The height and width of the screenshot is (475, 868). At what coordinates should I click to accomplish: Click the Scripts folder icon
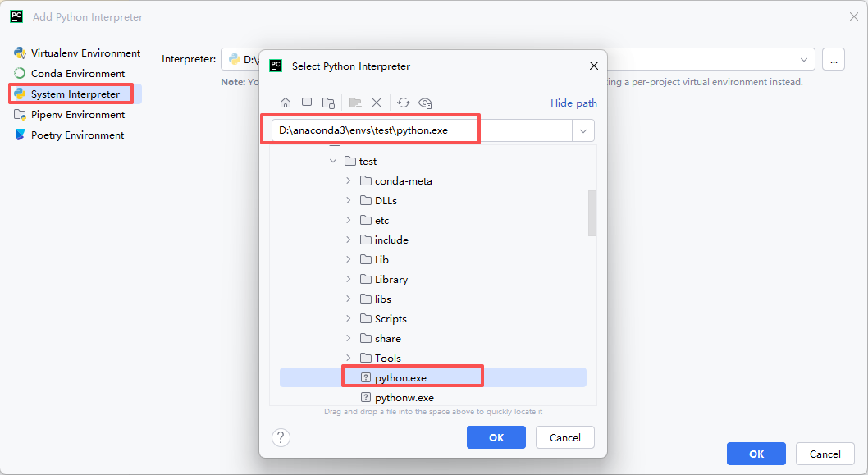(366, 318)
